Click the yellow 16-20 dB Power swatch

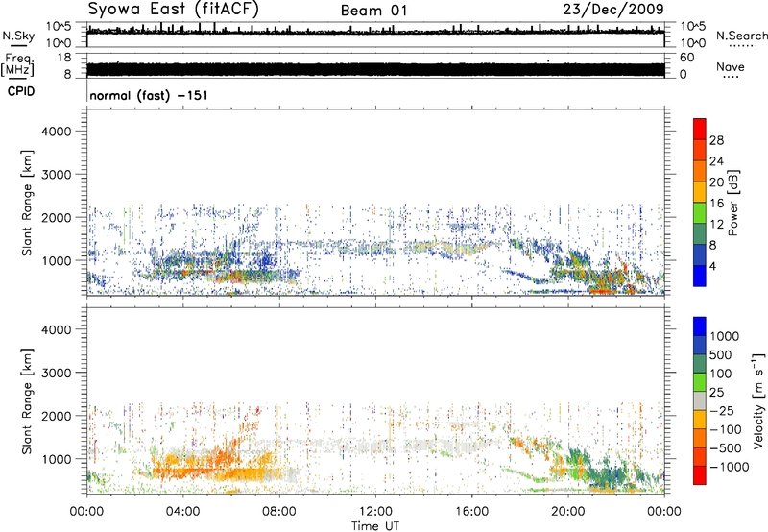pos(700,191)
